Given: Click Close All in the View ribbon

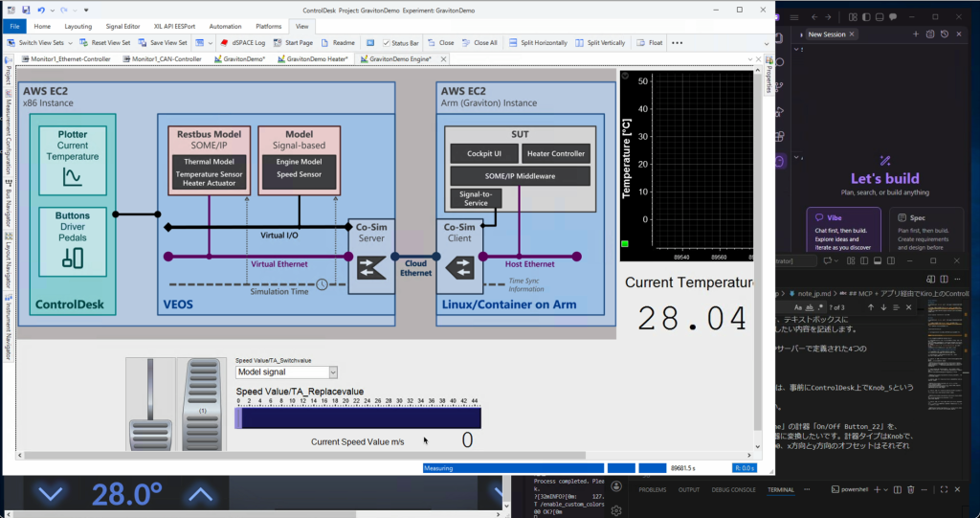Looking at the screenshot, I should click(479, 43).
